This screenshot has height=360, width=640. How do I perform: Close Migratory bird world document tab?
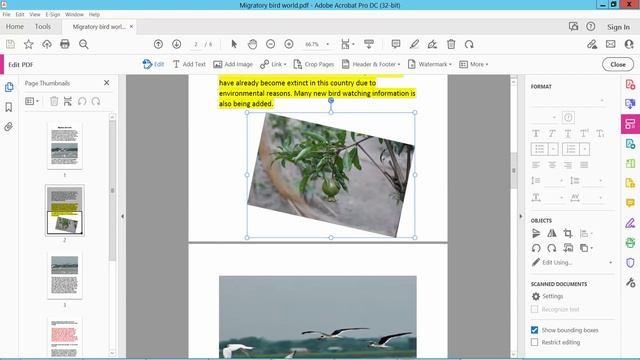[131, 27]
